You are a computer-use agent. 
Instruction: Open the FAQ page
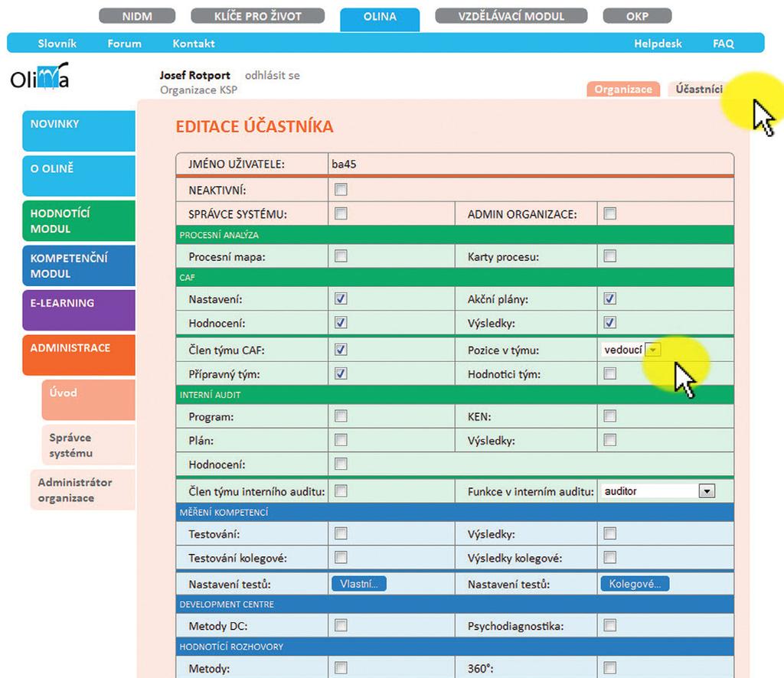tap(724, 44)
